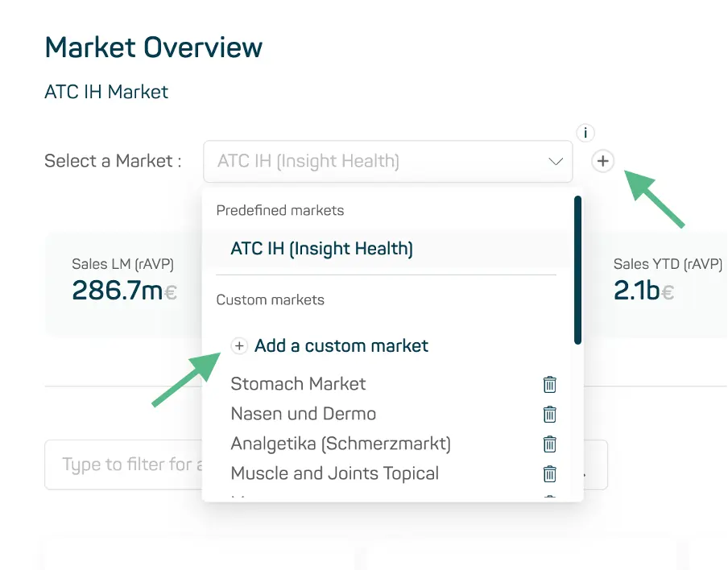Screen dimensions: 728x570
Task: Click the Custom markets section label
Action: click(271, 299)
